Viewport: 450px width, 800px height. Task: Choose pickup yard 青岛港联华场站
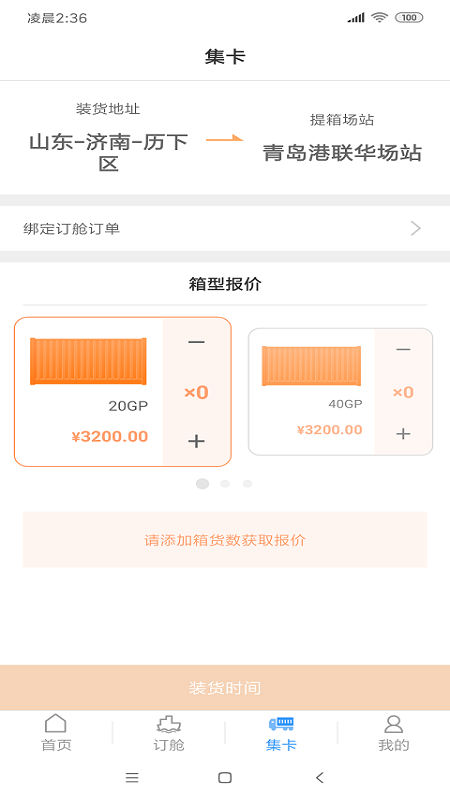point(342,153)
